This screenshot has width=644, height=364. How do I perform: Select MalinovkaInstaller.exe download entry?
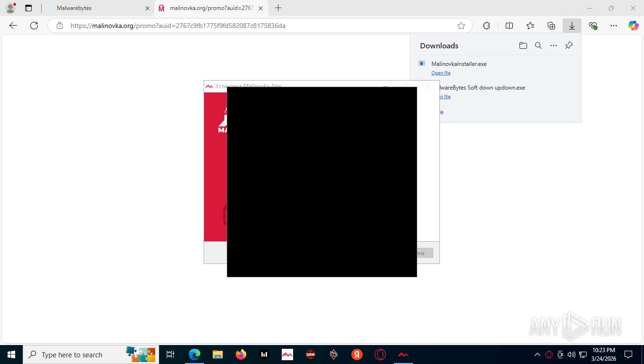tap(495, 68)
